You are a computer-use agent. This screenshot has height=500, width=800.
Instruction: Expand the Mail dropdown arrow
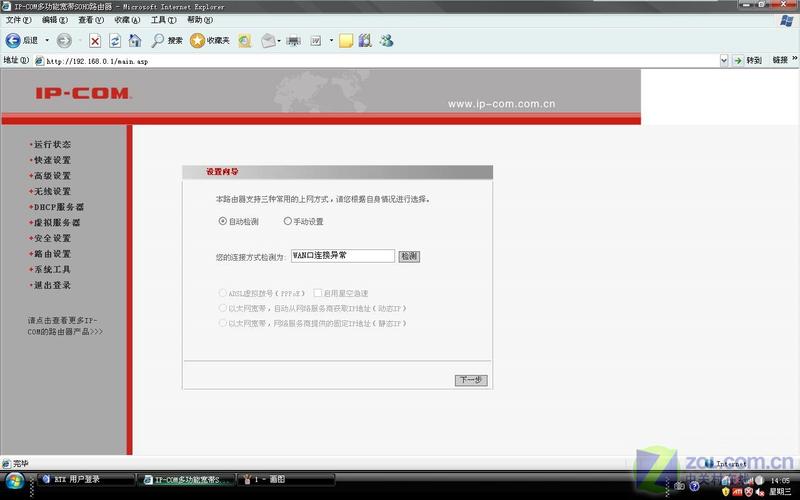point(279,41)
